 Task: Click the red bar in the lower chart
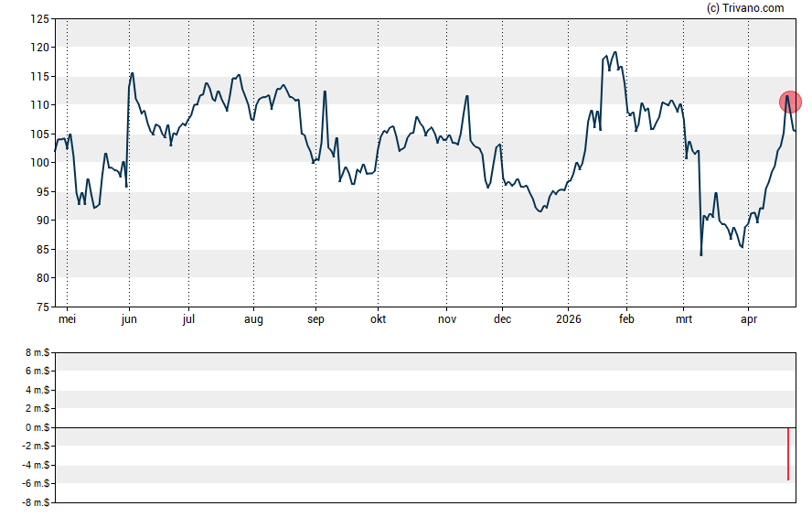click(x=788, y=454)
